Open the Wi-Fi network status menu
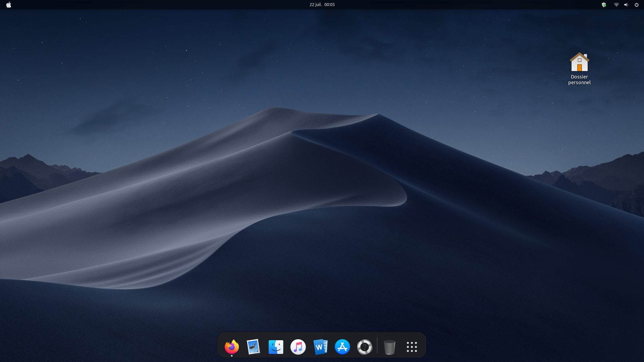The image size is (644, 362). point(616,5)
